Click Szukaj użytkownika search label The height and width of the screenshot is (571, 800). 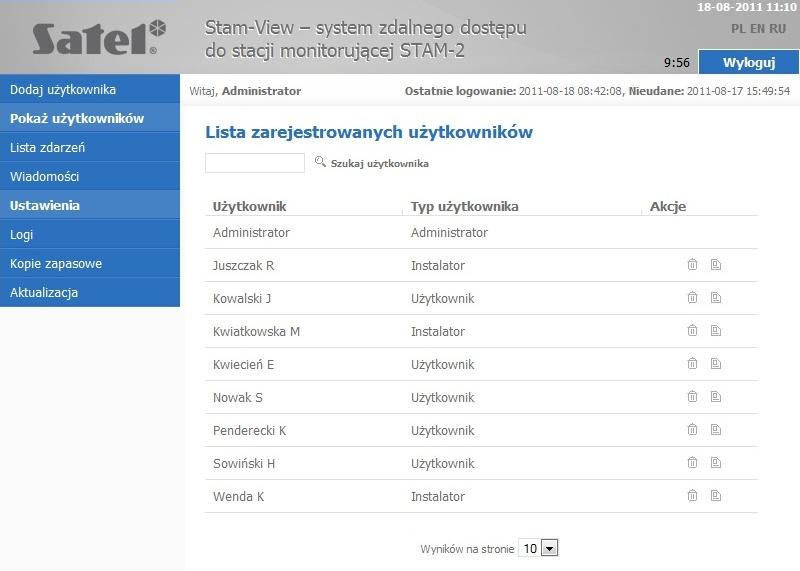pyautogui.click(x=380, y=163)
